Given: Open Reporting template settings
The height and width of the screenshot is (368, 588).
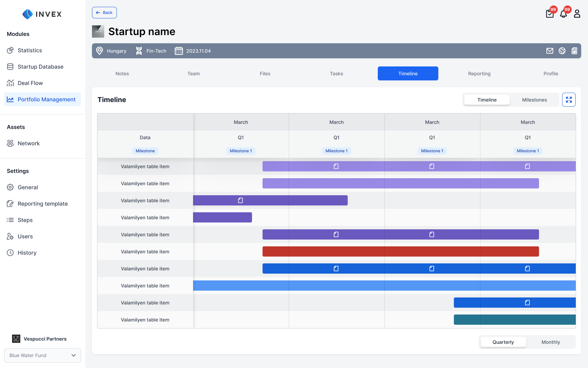Looking at the screenshot, I should [43, 204].
